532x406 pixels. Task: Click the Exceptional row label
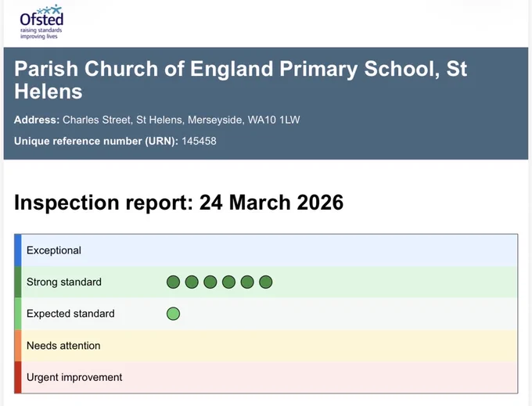tap(54, 250)
